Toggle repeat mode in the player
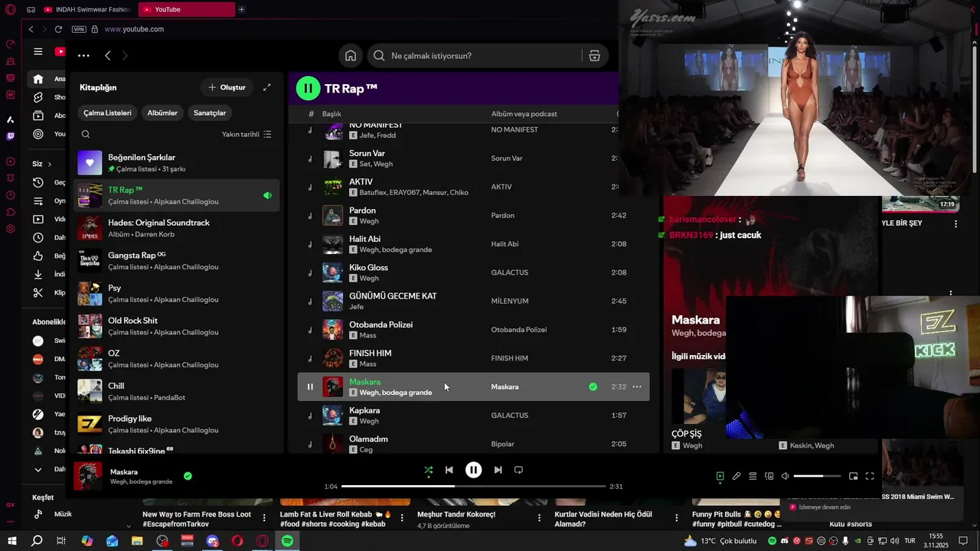 pyautogui.click(x=518, y=470)
